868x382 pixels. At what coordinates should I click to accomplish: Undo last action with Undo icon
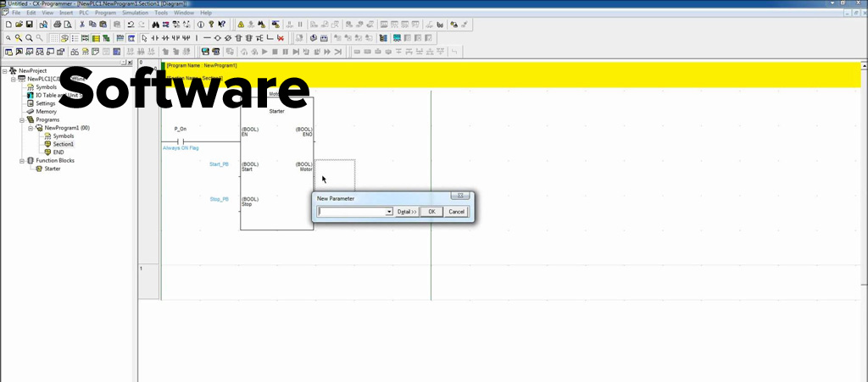coord(131,25)
